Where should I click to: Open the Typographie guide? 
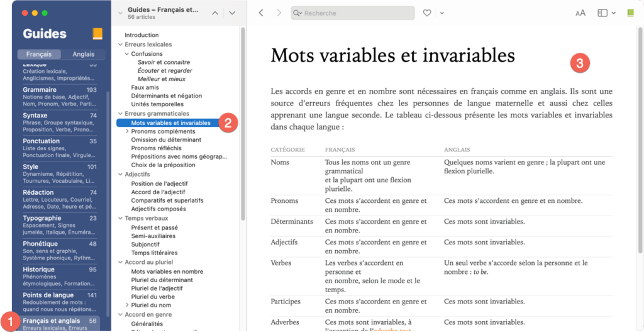pyautogui.click(x=60, y=225)
